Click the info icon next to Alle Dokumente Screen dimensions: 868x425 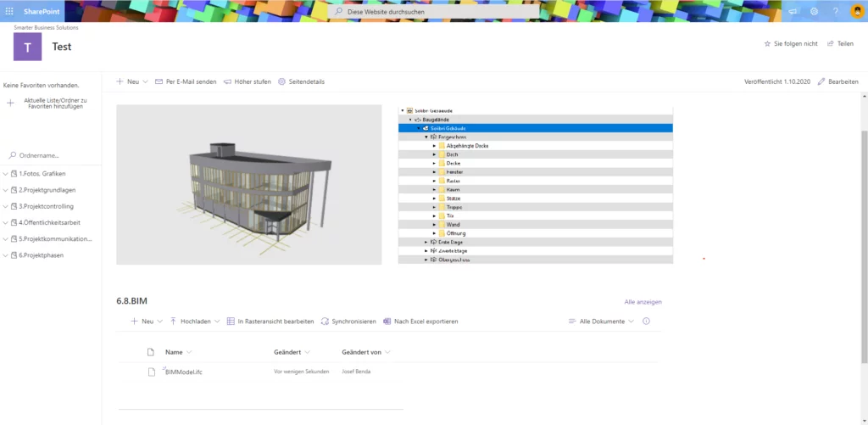pos(645,322)
